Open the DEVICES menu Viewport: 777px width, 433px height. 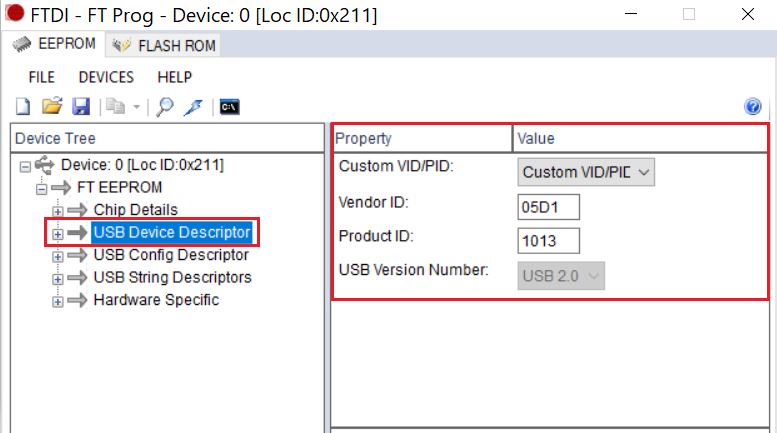106,77
